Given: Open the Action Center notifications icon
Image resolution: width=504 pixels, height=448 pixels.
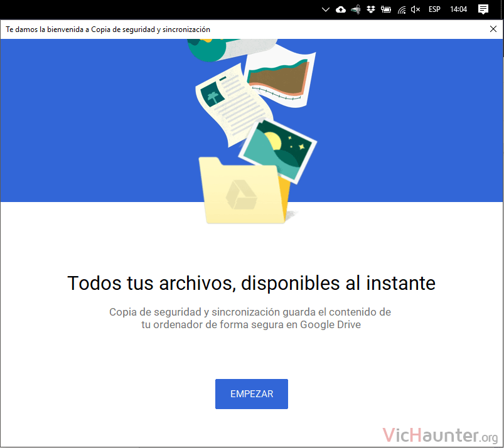Looking at the screenshot, I should tap(483, 9).
